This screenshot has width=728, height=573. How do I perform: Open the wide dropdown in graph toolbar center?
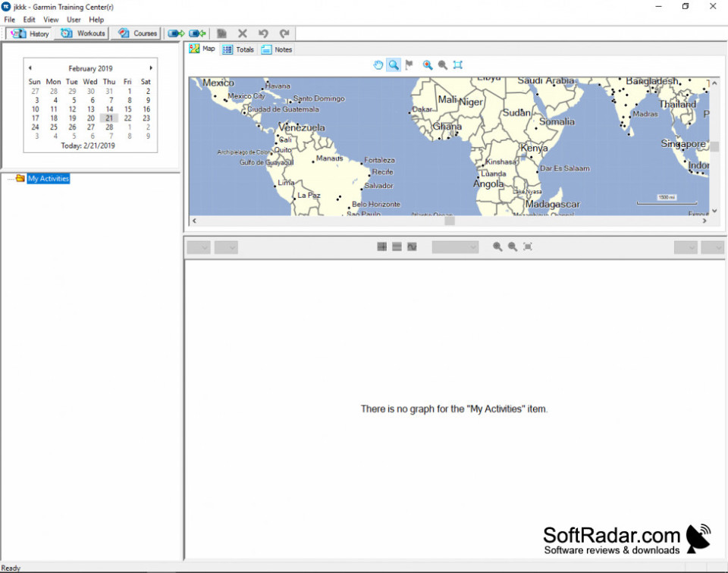[x=455, y=247]
